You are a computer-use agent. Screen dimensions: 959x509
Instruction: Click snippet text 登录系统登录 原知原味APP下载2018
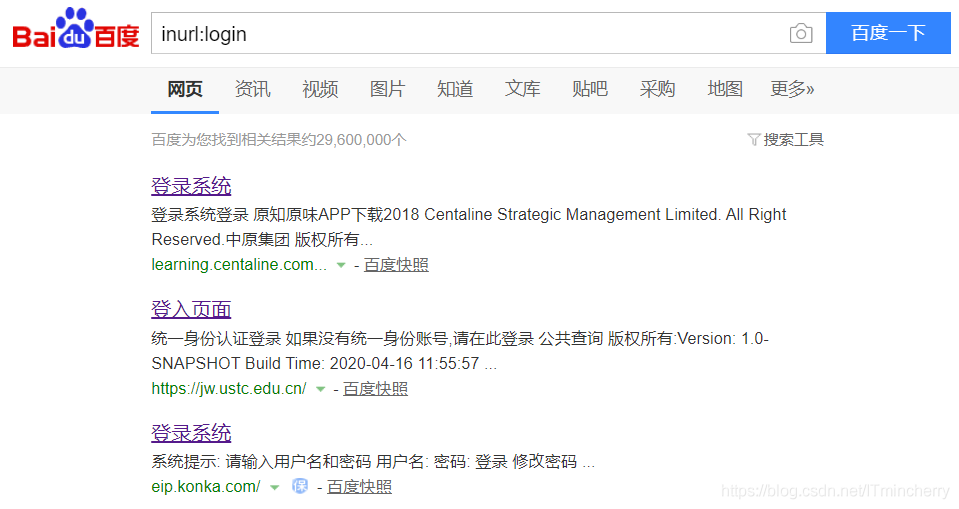coord(287,215)
